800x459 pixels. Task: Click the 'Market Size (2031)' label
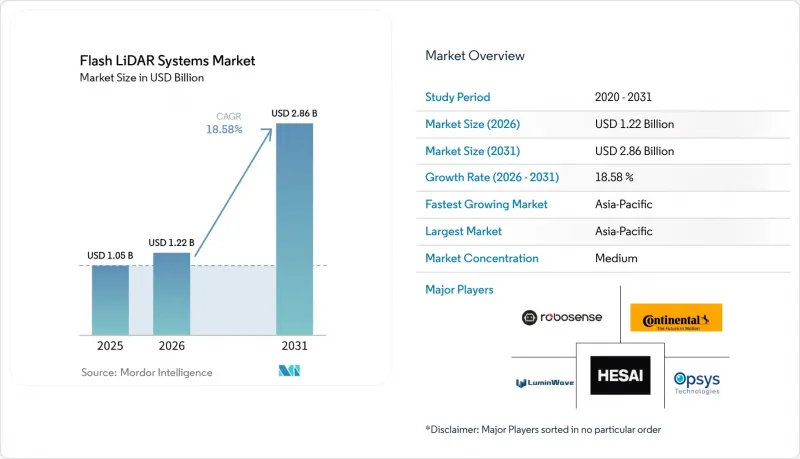click(x=472, y=151)
